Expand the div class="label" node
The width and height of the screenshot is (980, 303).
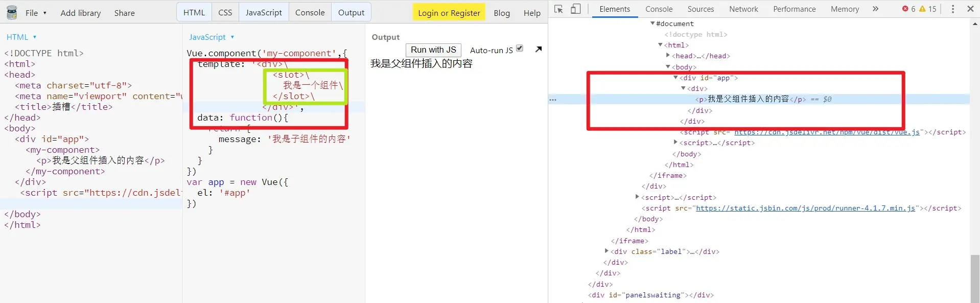pyautogui.click(x=606, y=251)
